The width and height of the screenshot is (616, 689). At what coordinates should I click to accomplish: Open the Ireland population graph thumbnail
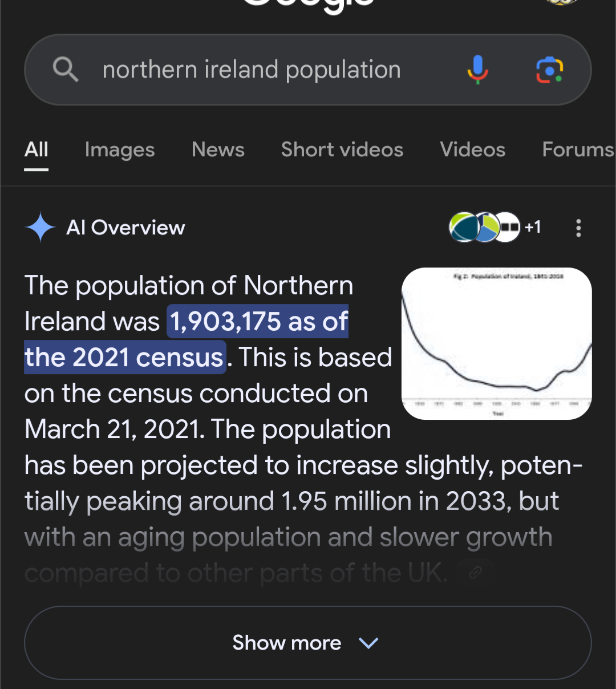click(497, 343)
